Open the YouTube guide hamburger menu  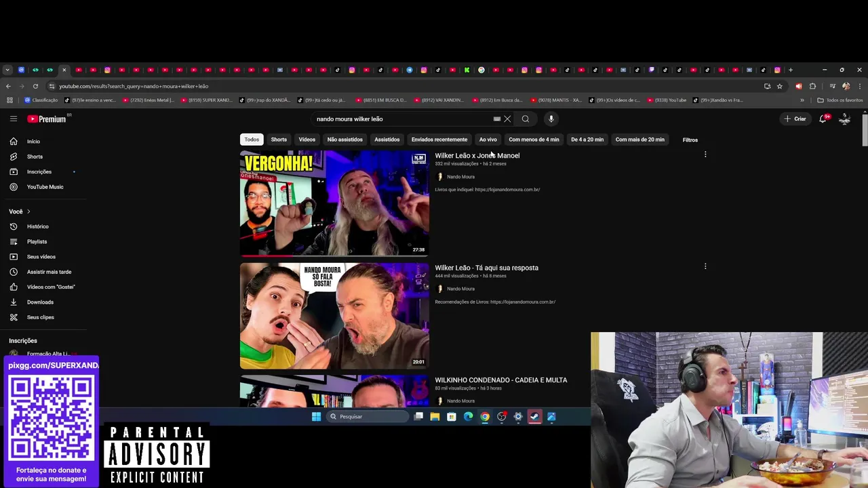(x=13, y=119)
